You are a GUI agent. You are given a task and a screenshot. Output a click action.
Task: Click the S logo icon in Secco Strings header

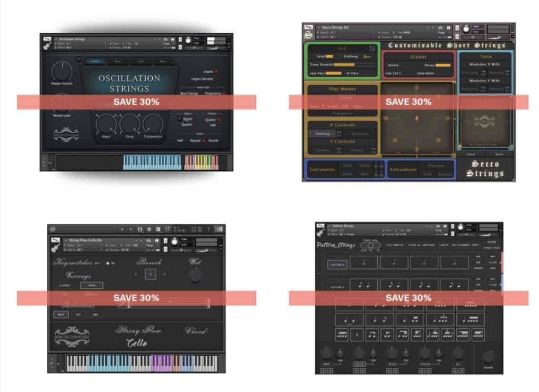[x=308, y=34]
